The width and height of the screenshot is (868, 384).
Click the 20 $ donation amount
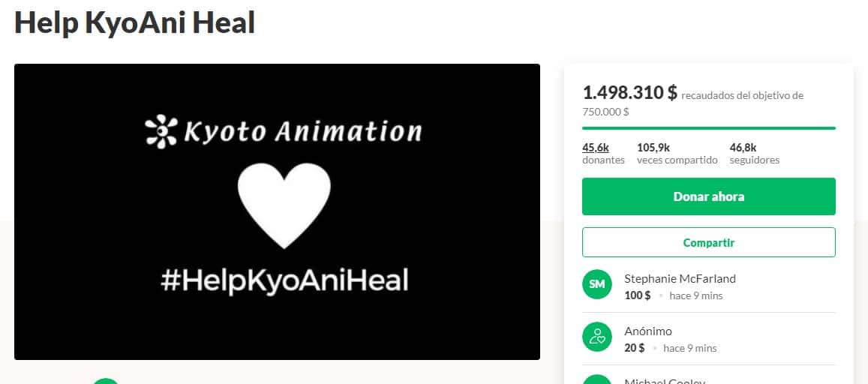[x=635, y=348]
